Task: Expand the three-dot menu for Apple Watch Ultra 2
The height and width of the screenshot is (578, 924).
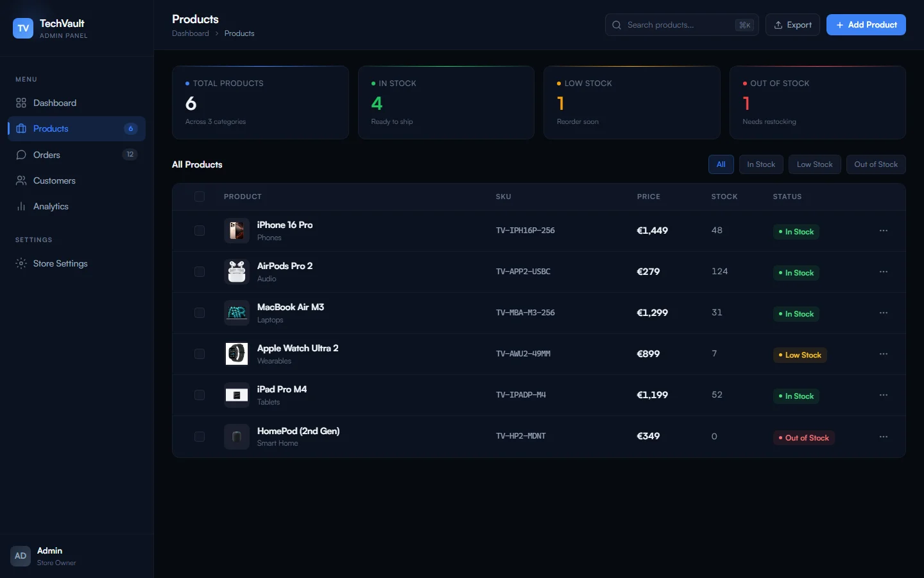Action: point(884,354)
